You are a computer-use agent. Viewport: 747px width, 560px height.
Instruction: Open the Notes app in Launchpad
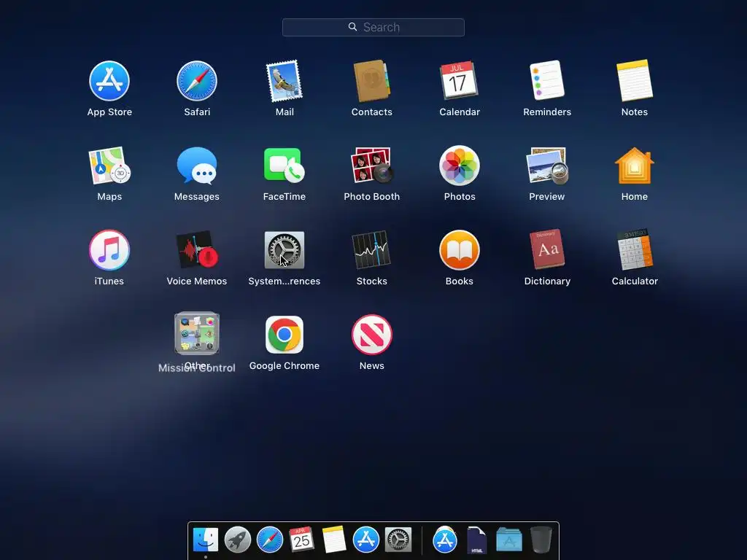pos(635,80)
